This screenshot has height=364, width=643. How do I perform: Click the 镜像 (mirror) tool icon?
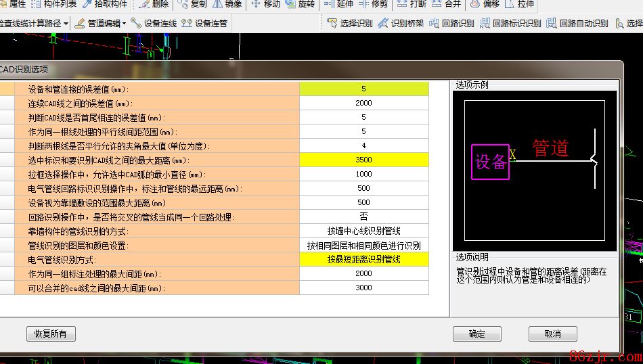[x=227, y=4]
